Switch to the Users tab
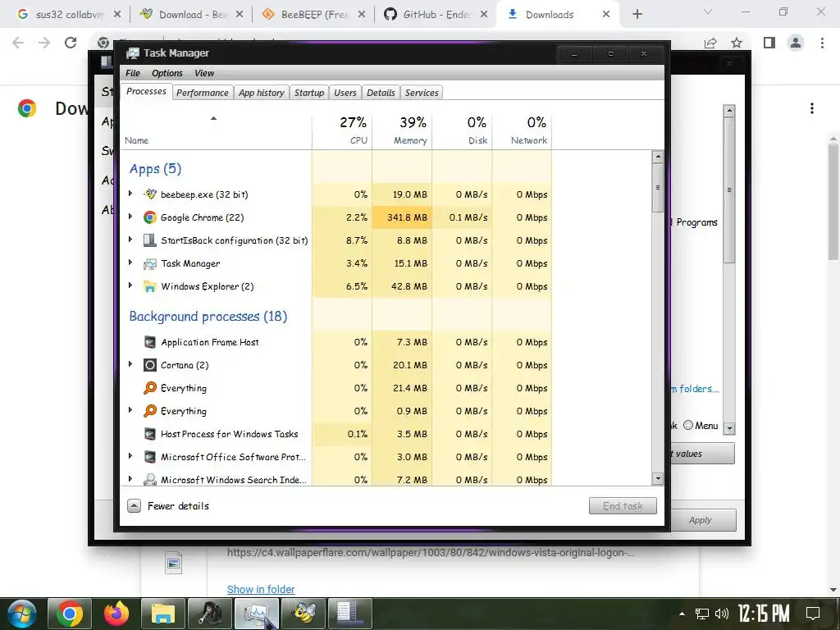This screenshot has height=630, width=840. [x=345, y=93]
